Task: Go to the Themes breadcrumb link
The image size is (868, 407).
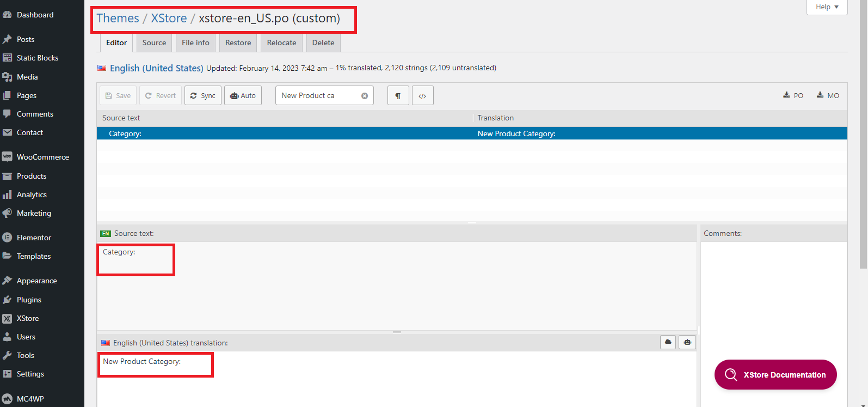Action: (x=118, y=18)
